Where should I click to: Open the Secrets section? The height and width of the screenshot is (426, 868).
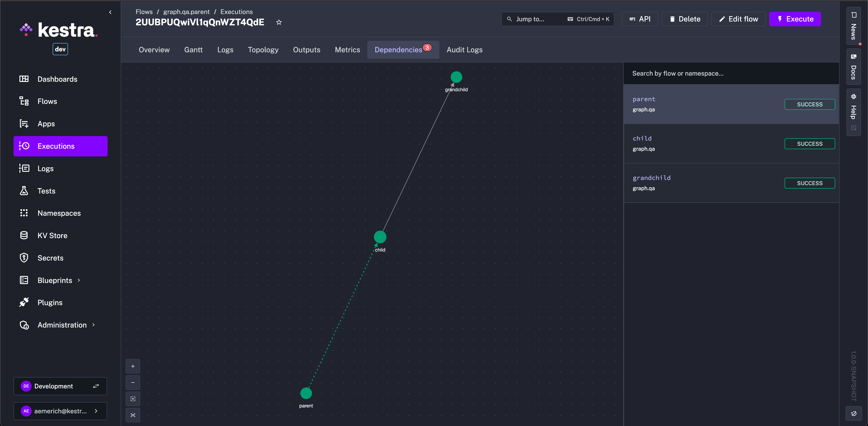(50, 258)
